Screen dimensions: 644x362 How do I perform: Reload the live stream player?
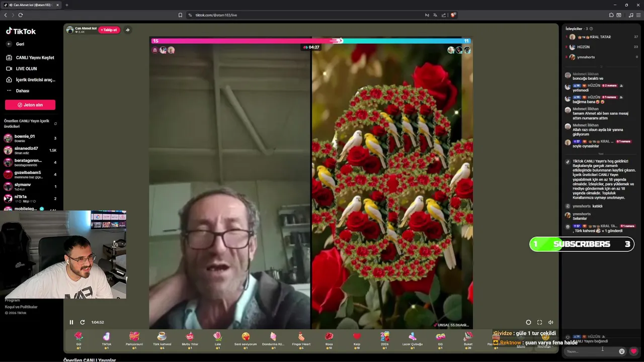point(83,322)
